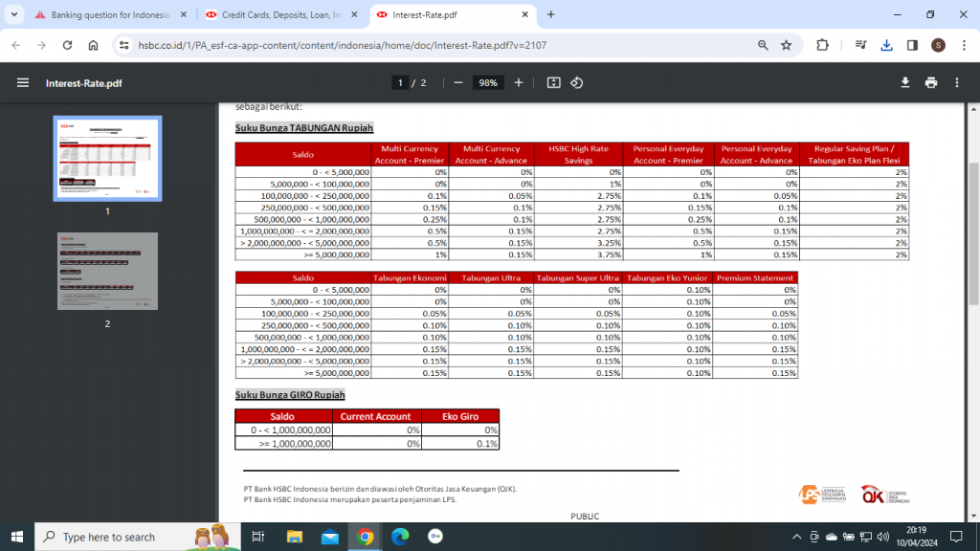The height and width of the screenshot is (551, 980).
Task: Switch to Banking question for Indonesia tab
Action: (110, 14)
